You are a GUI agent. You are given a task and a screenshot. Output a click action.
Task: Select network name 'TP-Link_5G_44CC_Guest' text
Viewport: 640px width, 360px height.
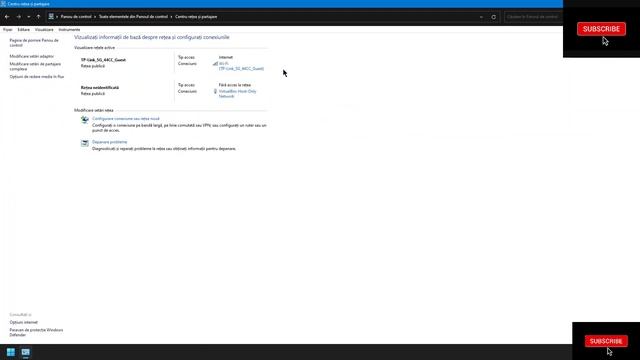tap(103, 60)
